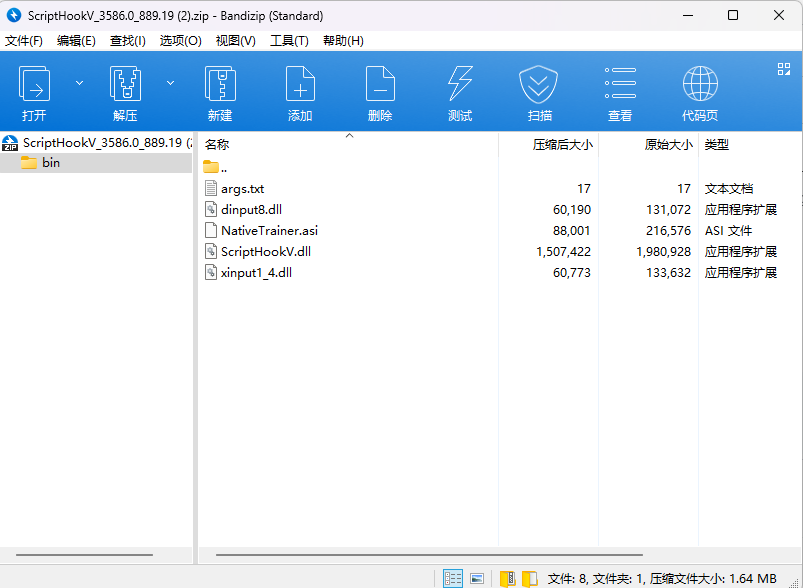Screen dimensions: 803x588
Task: Open the 查找(I) menu
Action: coord(128,41)
